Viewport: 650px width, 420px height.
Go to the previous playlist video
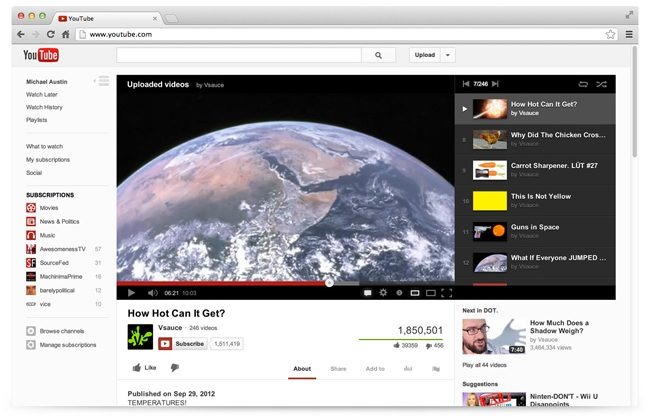tap(465, 84)
